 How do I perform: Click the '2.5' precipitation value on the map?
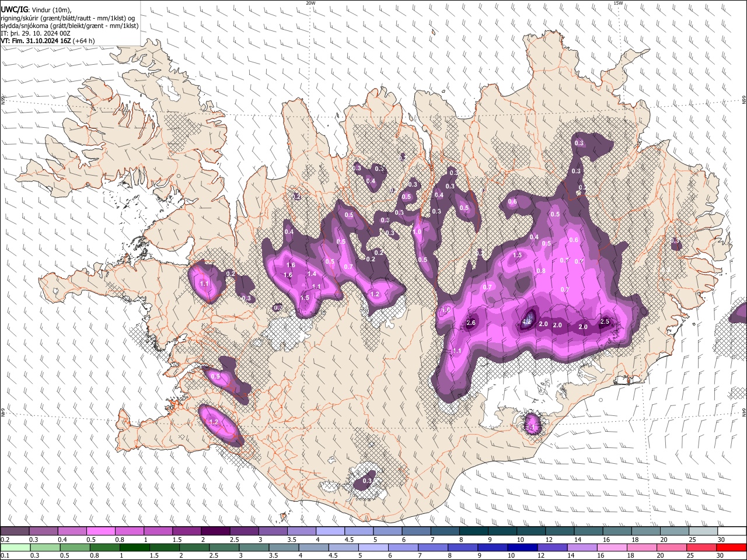click(x=605, y=321)
